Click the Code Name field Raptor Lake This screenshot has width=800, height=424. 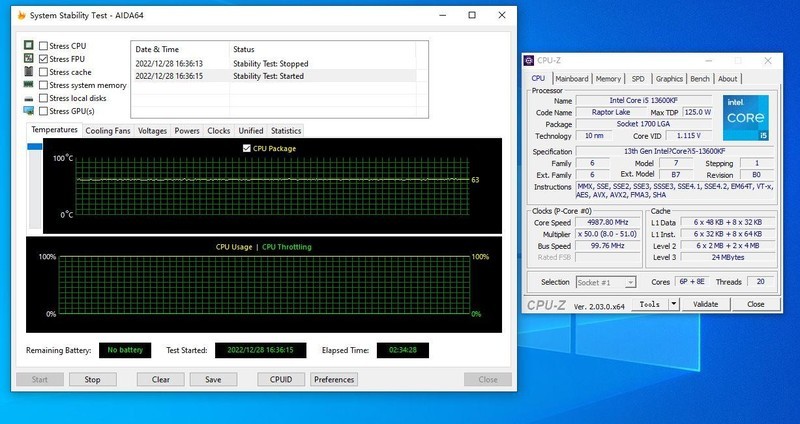click(x=611, y=112)
